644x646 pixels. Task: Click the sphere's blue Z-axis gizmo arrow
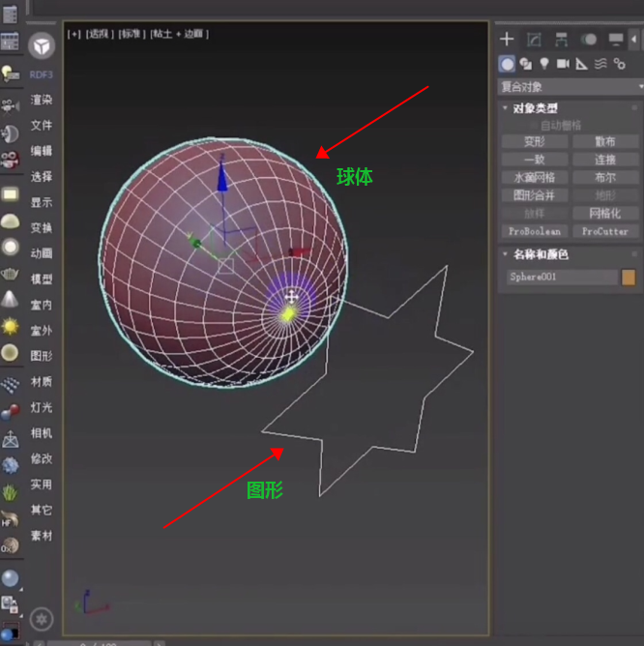(x=222, y=177)
